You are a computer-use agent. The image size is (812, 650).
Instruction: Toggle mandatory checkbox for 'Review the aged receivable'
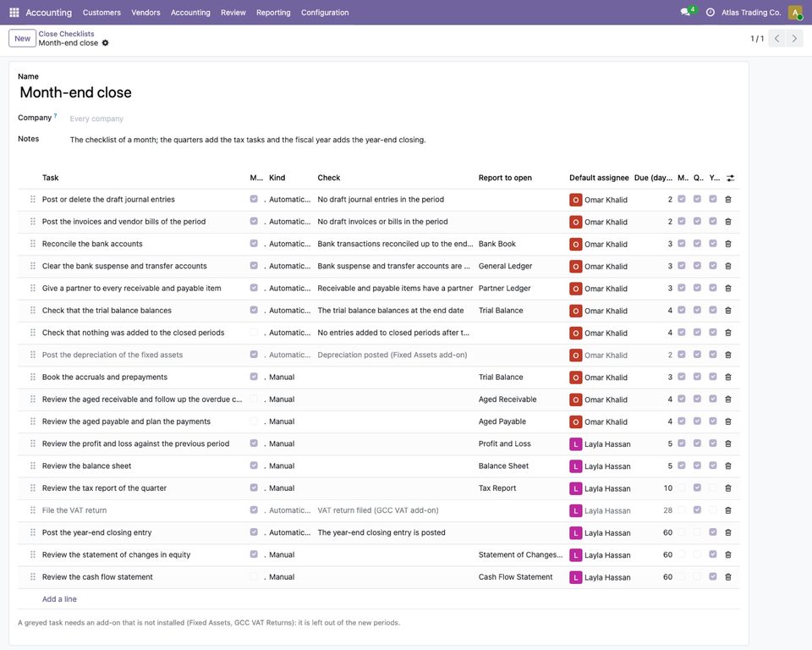(254, 399)
